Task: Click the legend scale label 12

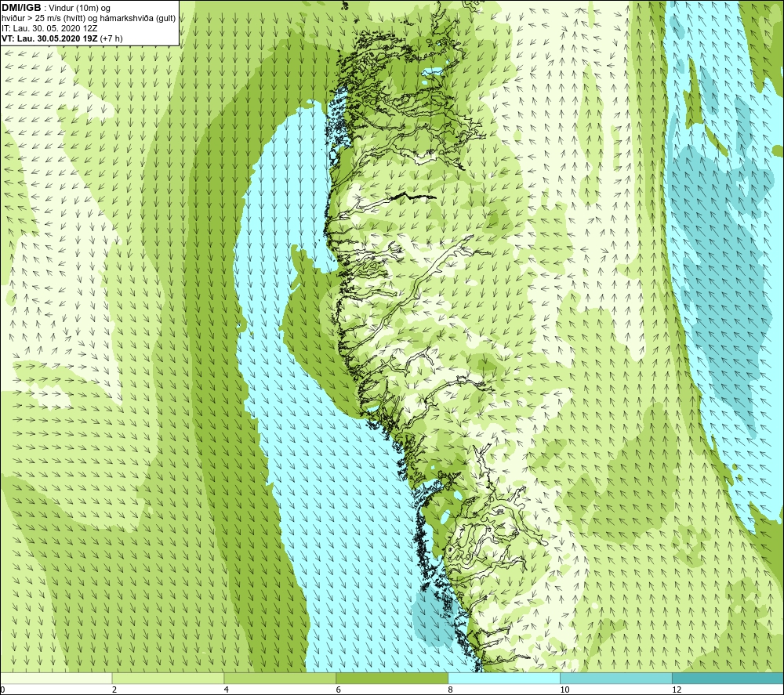Action: point(677,690)
